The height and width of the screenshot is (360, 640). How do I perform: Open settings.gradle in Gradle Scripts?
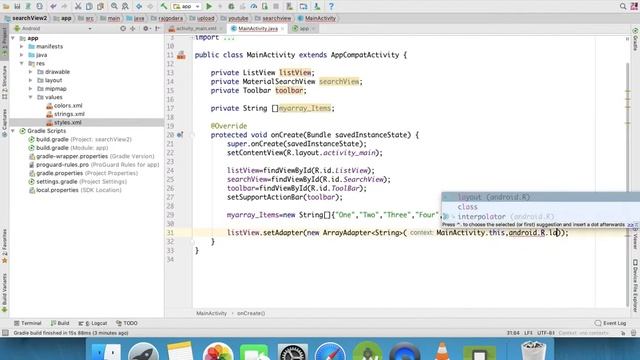[77, 182]
